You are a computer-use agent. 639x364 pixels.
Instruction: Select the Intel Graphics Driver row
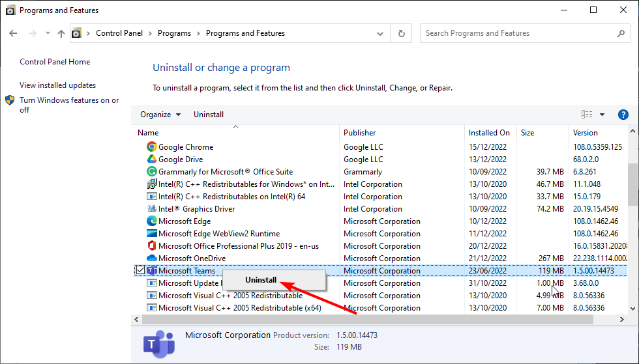(x=381, y=209)
